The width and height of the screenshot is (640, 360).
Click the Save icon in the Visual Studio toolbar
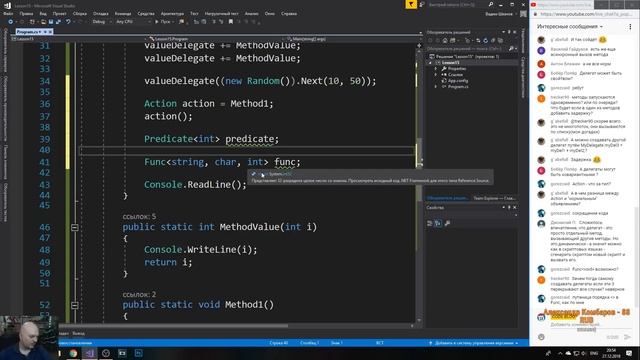[x=51, y=22]
